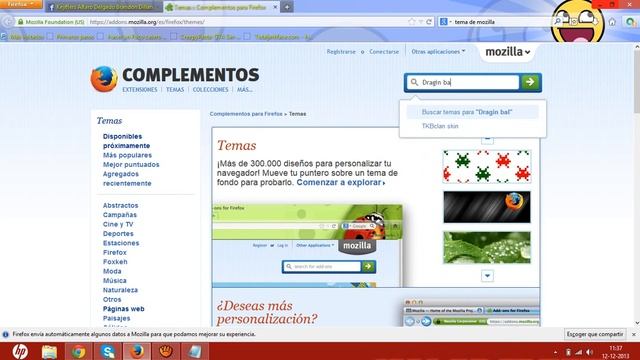
Task: Click the Comenzar a explorar link
Action: point(340,182)
